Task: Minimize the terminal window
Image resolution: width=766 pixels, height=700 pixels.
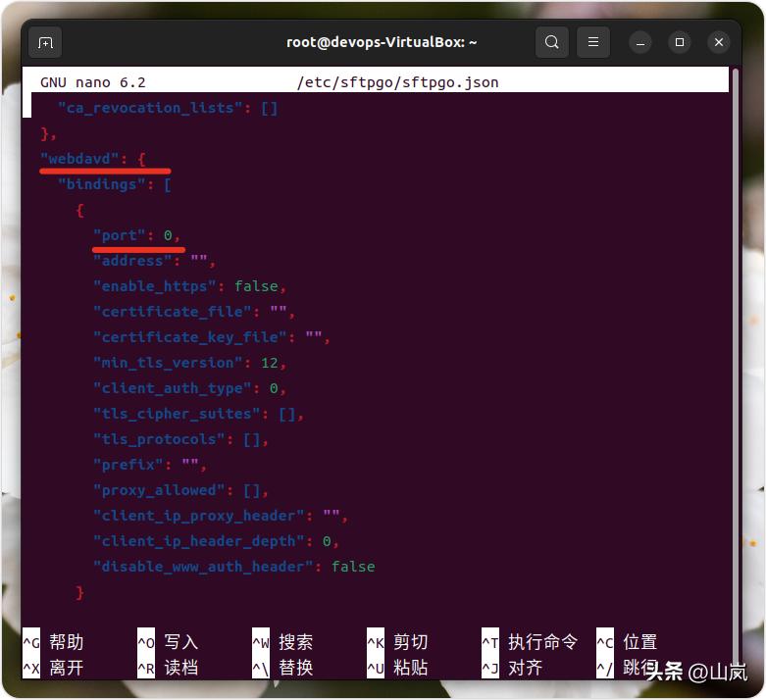Action: tap(639, 43)
